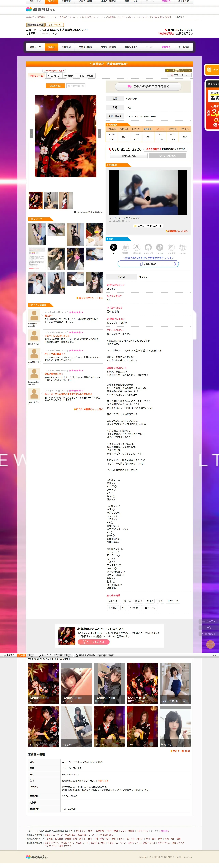Image resolution: width=219 pixels, height=868 pixels.
Task: Click the 名古屋風俗店 13位 ranking badge
Action: [178, 70]
